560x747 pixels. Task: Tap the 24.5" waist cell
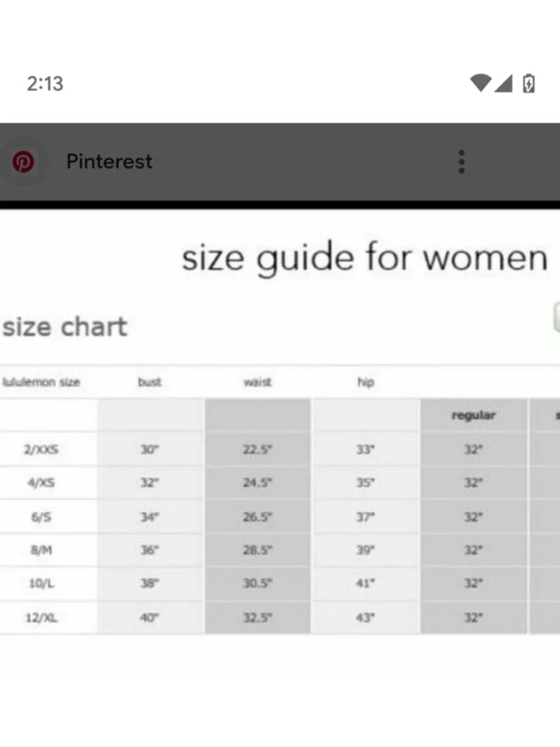pos(258,482)
